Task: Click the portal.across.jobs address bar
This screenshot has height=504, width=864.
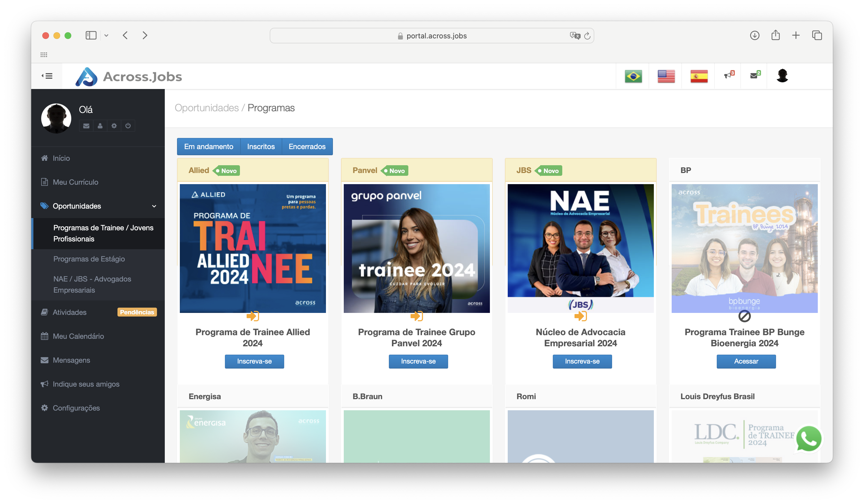Action: pyautogui.click(x=432, y=36)
